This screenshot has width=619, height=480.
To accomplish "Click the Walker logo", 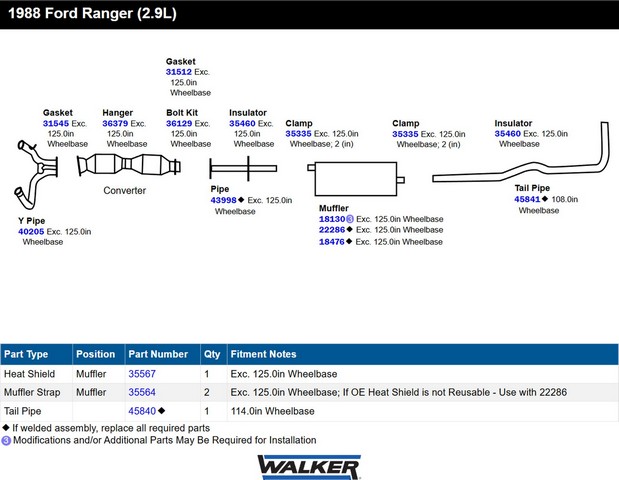I will 309,467.
